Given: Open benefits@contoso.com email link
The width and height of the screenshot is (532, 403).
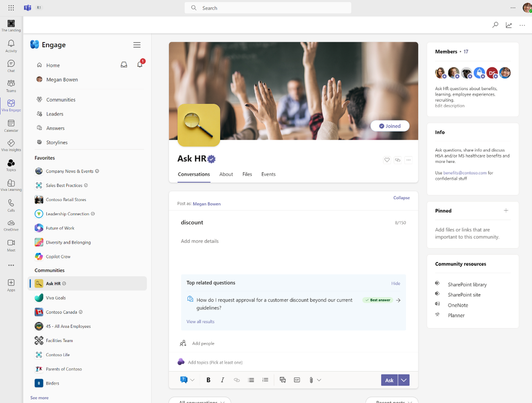Looking at the screenshot, I should (465, 172).
